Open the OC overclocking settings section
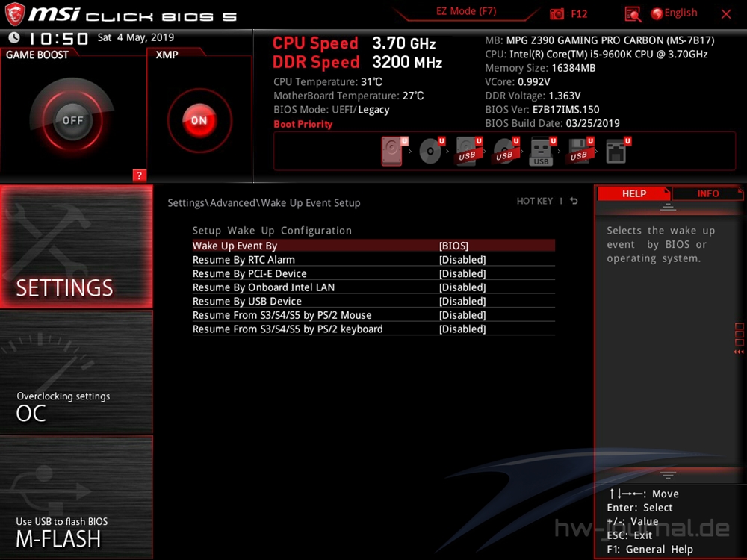747x560 pixels. coord(76,373)
